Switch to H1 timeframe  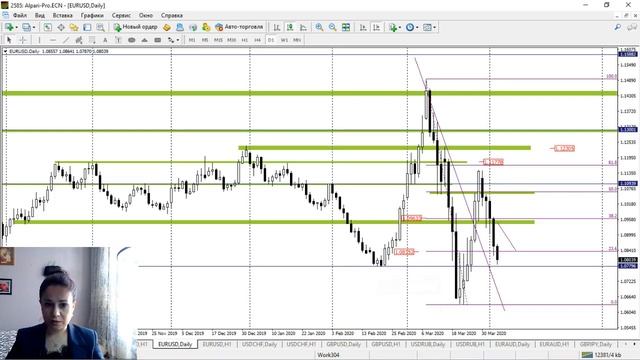coord(244,40)
